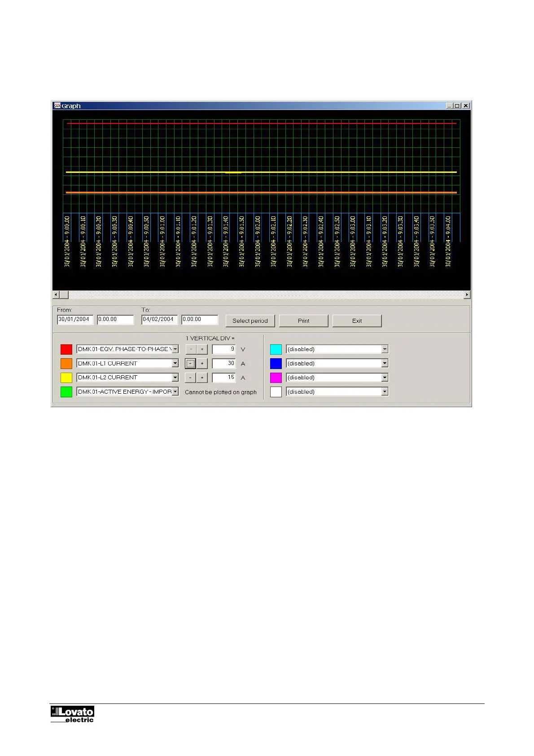The image size is (534, 756).
Task: Click the magenta channel color swatch
Action: coord(276,378)
